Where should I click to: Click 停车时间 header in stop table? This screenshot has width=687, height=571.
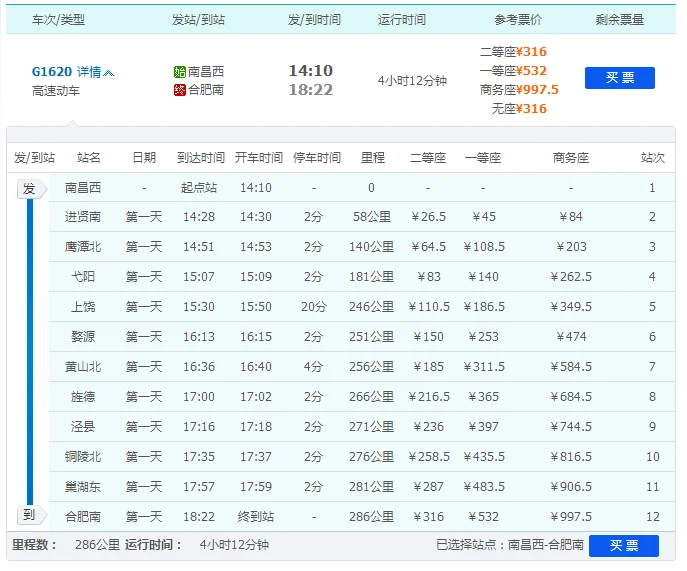click(x=317, y=158)
